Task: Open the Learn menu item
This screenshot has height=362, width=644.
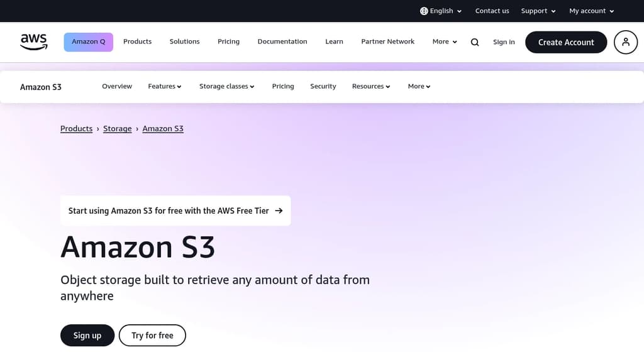Action: point(334,42)
